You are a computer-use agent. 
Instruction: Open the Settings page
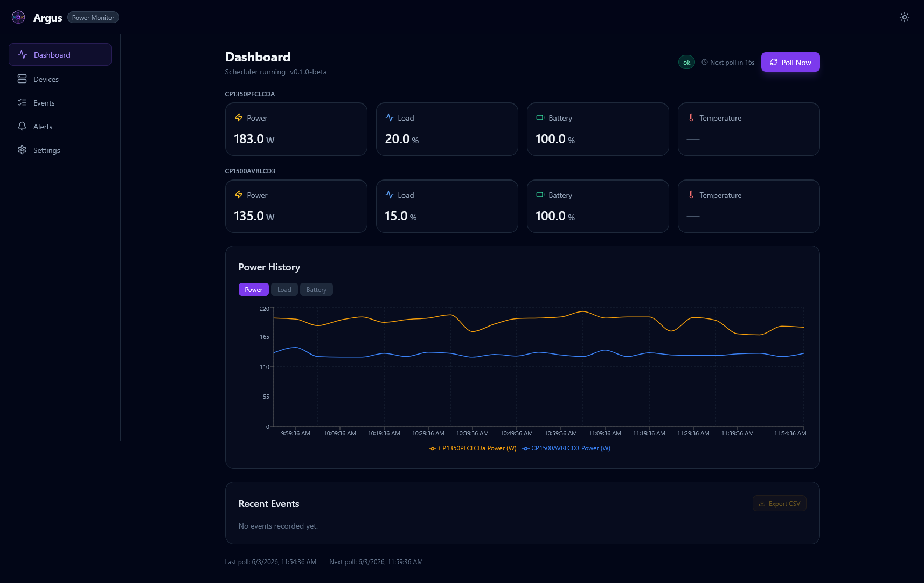[x=60, y=150]
